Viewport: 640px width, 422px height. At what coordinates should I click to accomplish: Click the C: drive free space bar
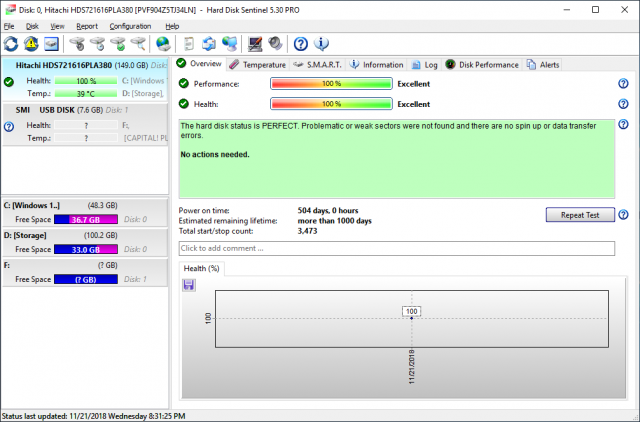click(x=84, y=219)
